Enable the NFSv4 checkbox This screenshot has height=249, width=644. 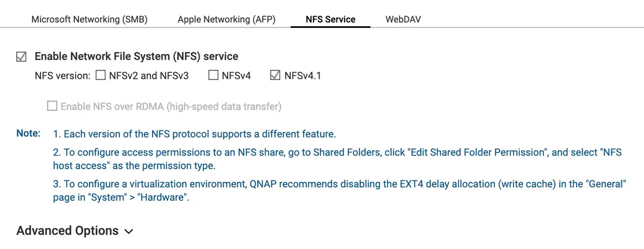(x=213, y=75)
